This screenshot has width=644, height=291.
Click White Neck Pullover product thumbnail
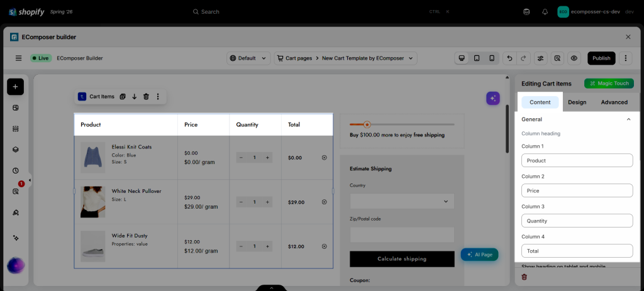point(93,202)
